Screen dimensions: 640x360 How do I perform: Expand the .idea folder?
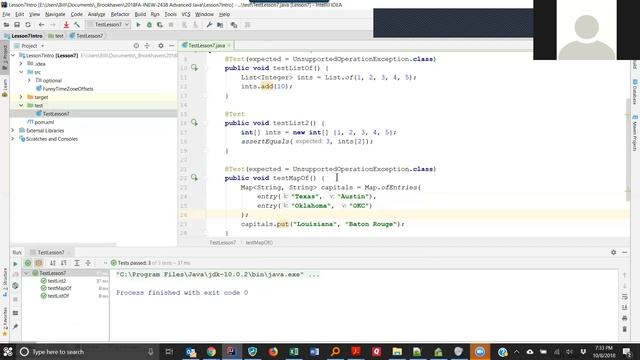[21, 64]
